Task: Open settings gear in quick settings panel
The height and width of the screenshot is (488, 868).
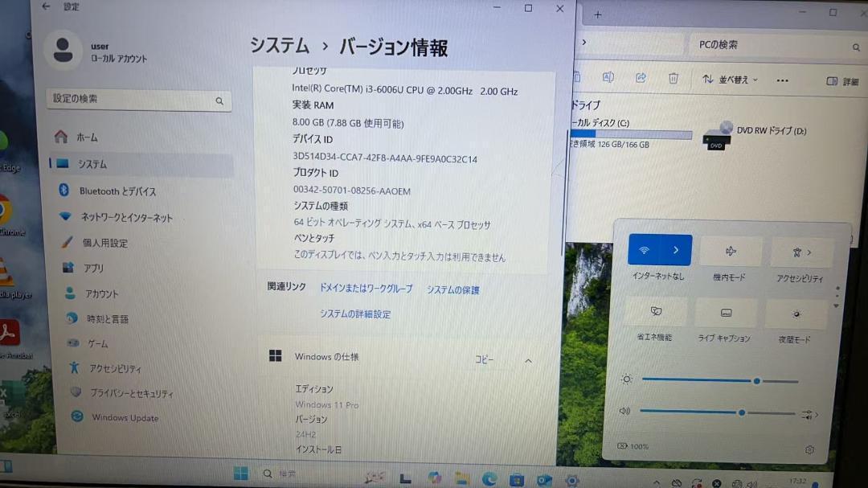Action: click(x=809, y=449)
